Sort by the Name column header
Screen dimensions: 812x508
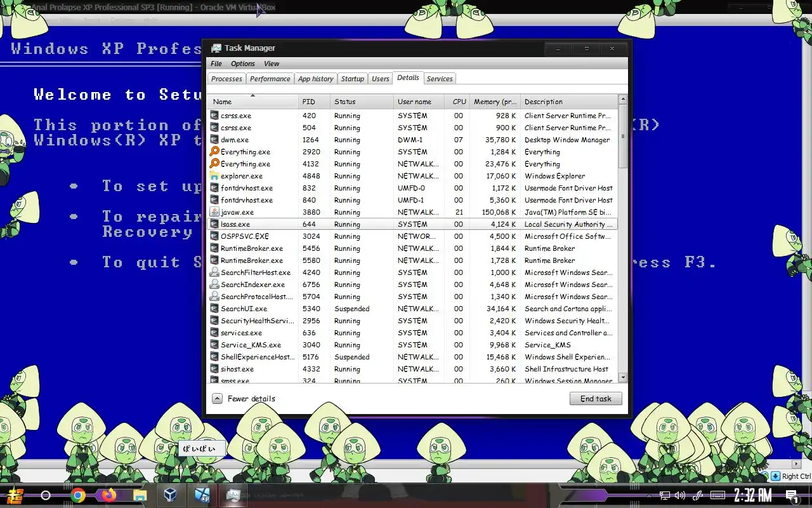tap(252, 102)
